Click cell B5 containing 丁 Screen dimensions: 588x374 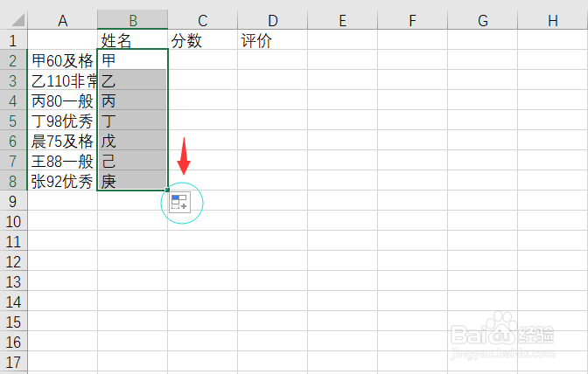point(133,121)
